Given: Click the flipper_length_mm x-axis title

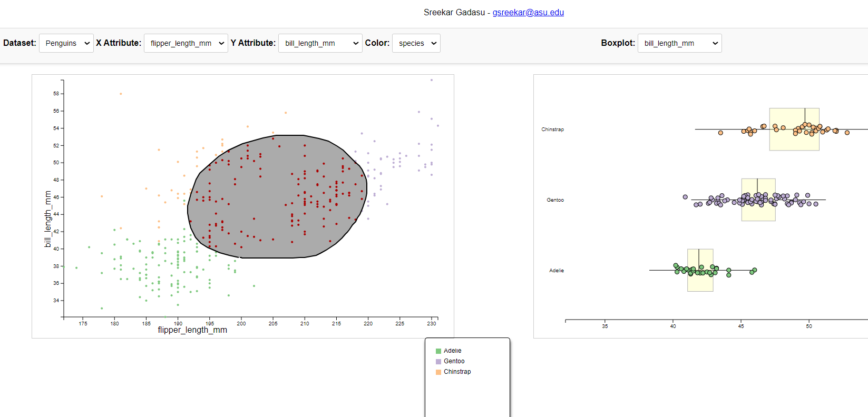Looking at the screenshot, I should 192,330.
